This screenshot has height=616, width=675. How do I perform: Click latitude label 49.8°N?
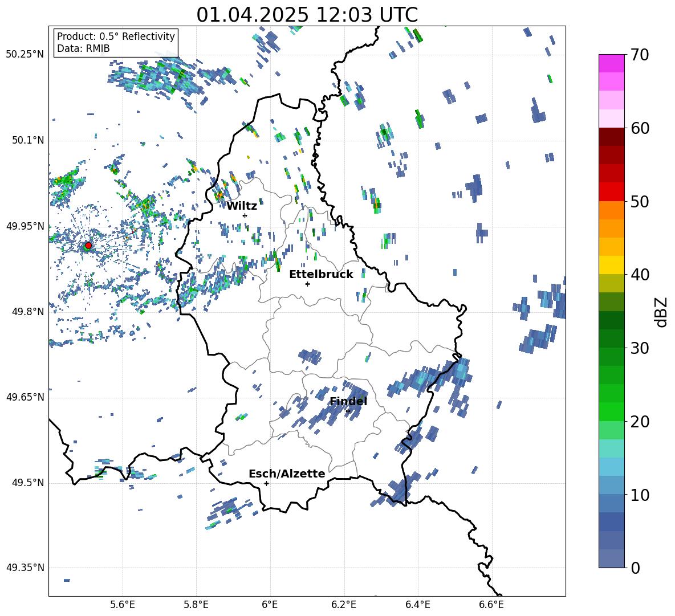coord(28,312)
